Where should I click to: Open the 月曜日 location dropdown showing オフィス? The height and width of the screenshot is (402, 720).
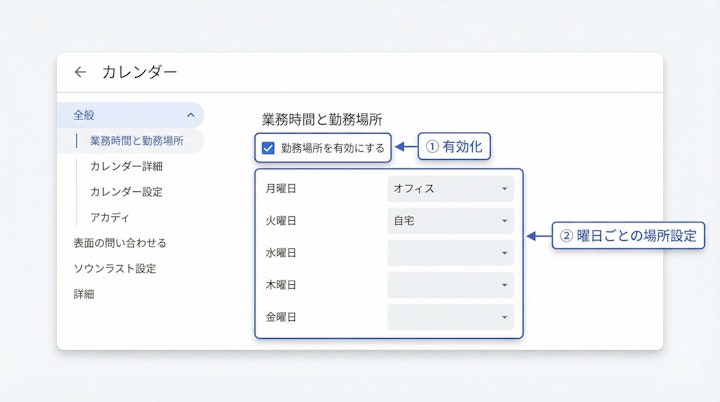point(450,188)
